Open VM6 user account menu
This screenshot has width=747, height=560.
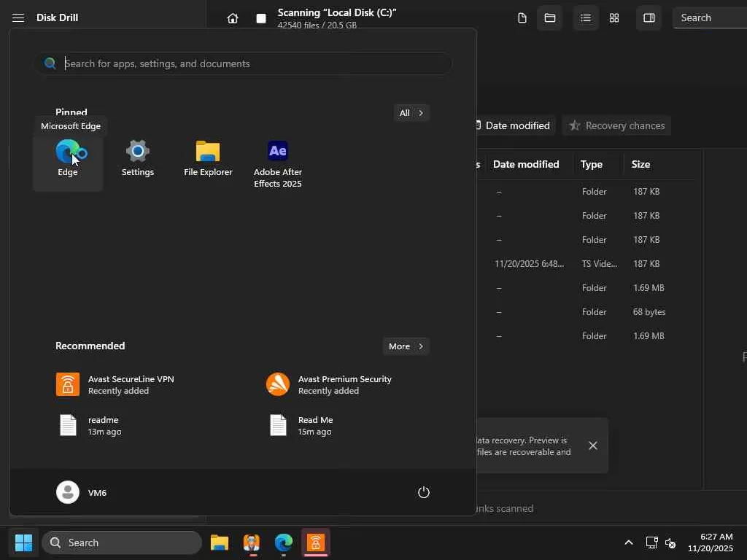[82, 492]
